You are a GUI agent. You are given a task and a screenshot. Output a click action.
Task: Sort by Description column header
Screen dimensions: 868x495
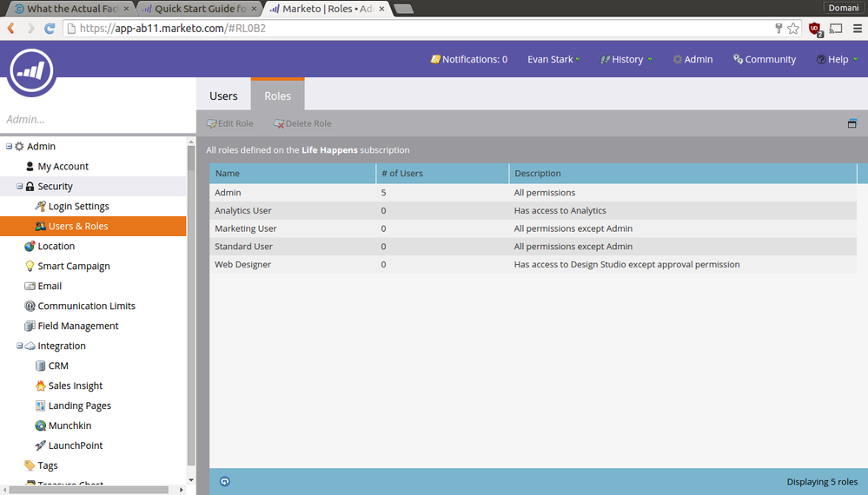(683, 173)
